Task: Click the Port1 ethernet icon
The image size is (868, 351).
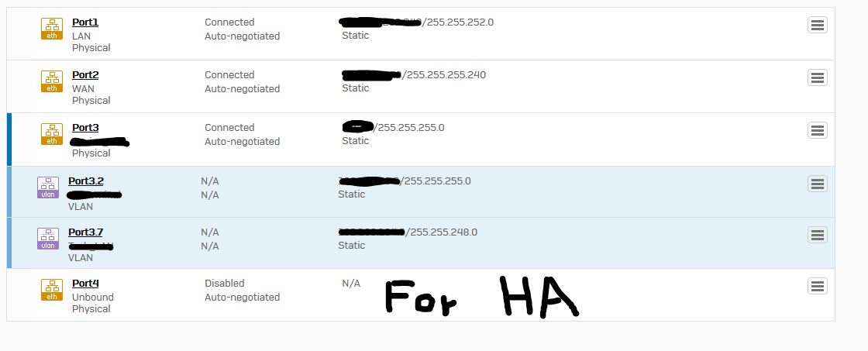Action: [x=52, y=29]
